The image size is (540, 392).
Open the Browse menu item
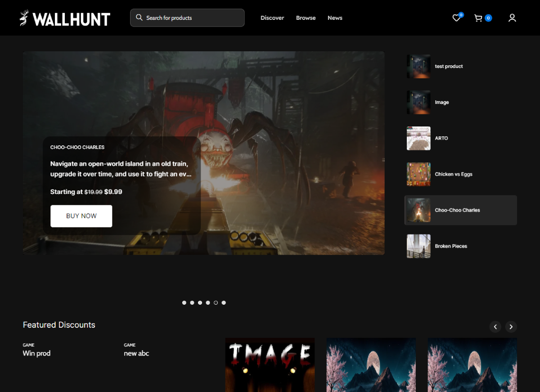(306, 18)
